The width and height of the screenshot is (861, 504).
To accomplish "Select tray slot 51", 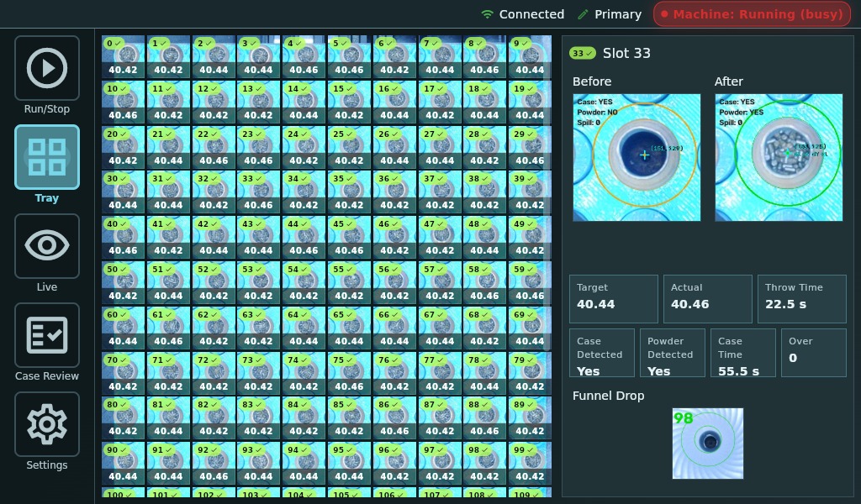I will pos(168,283).
